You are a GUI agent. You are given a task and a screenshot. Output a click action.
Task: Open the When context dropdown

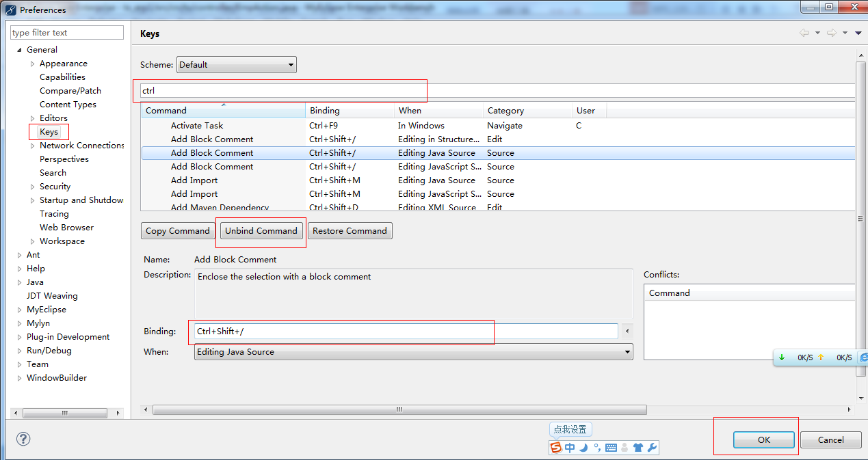click(414, 352)
